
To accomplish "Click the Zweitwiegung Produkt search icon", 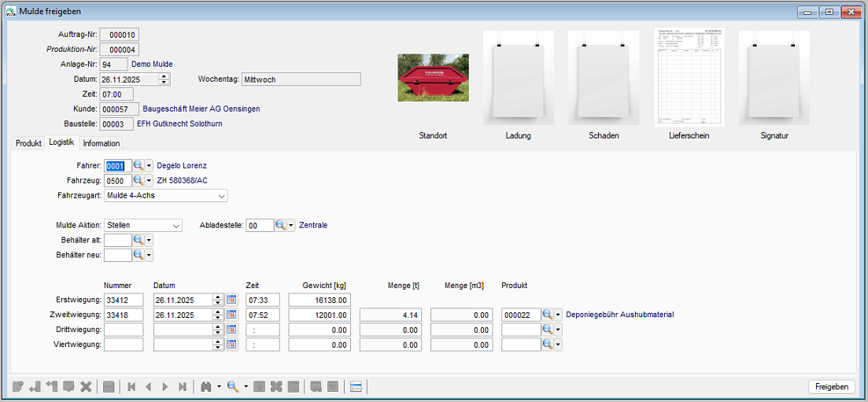I will click(x=548, y=315).
